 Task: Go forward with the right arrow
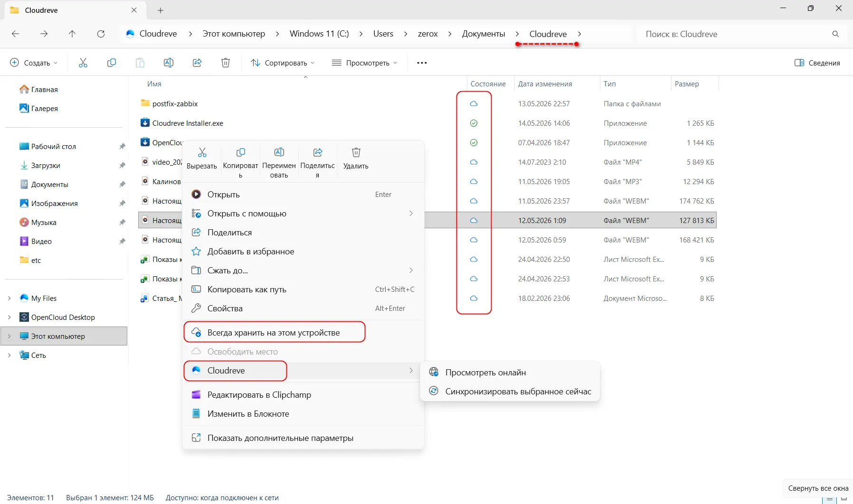tap(44, 34)
